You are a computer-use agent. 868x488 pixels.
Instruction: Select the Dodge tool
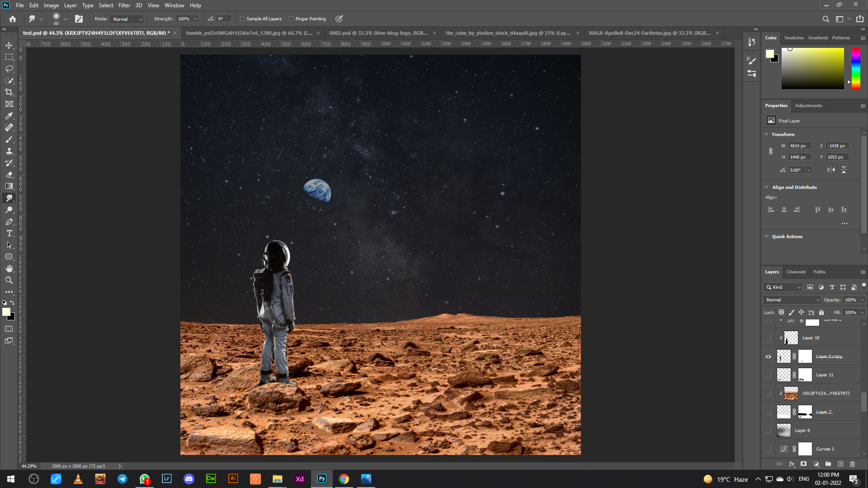point(9,210)
